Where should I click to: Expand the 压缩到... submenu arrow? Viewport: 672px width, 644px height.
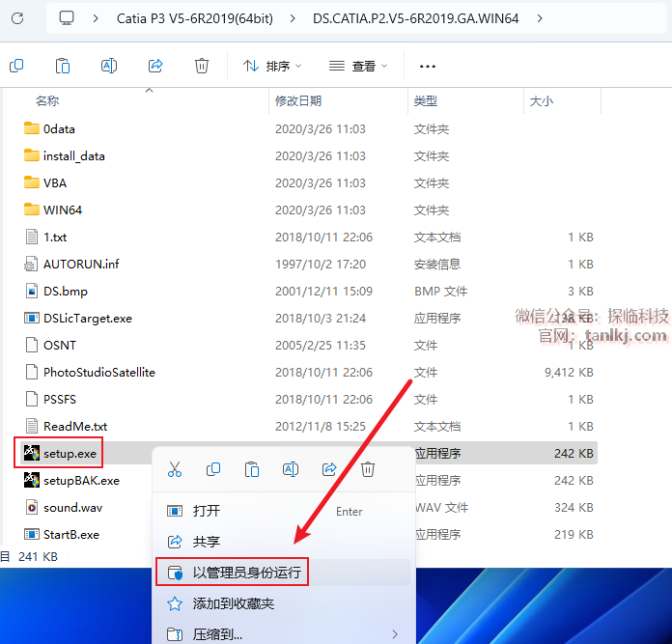click(395, 634)
